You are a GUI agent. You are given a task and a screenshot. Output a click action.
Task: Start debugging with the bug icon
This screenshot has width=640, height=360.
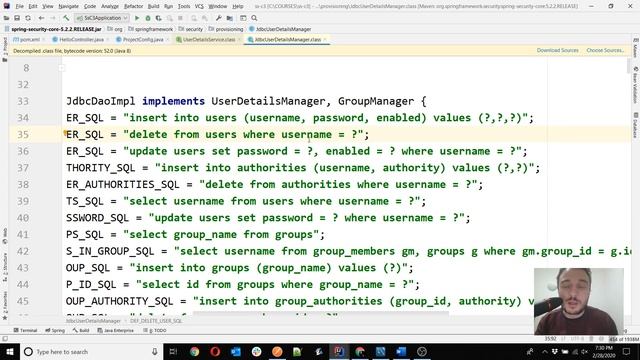148,18
